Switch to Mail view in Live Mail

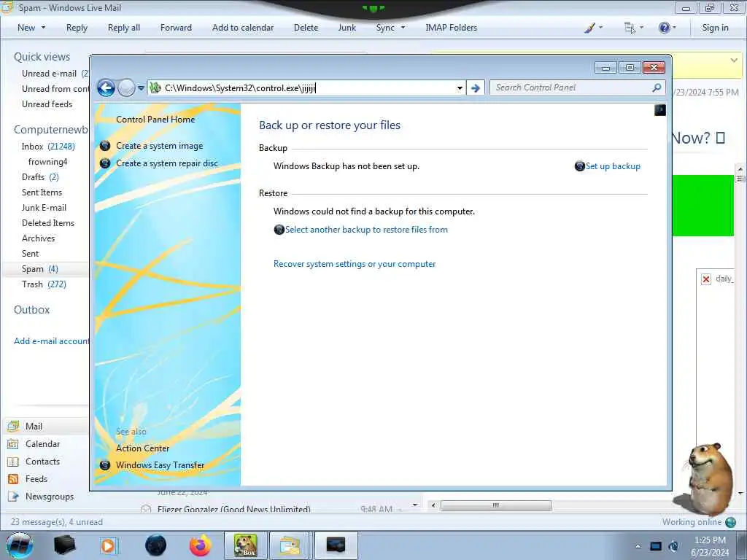pyautogui.click(x=34, y=426)
